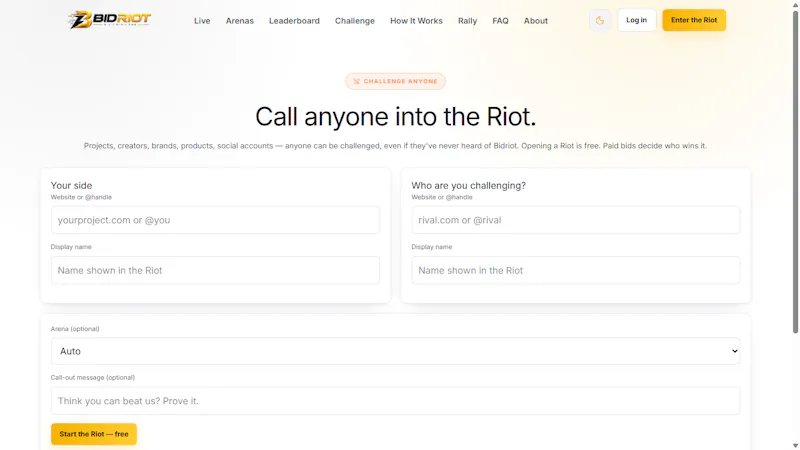This screenshot has height=450, width=800.
Task: Click the page vertical scrollbar
Action: click(795, 173)
